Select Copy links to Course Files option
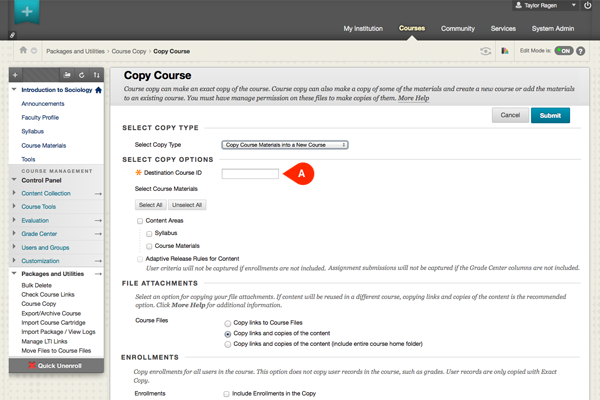The height and width of the screenshot is (400, 600). pos(229,324)
